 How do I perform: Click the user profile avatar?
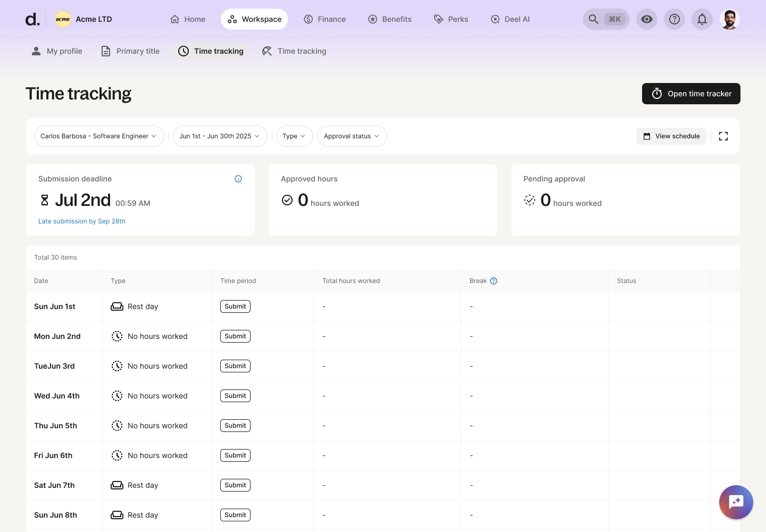(x=730, y=19)
